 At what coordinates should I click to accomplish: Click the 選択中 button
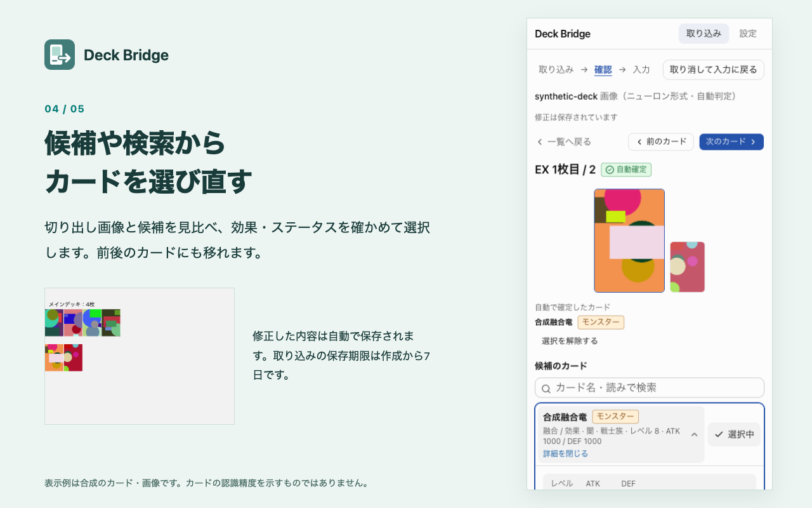[734, 434]
